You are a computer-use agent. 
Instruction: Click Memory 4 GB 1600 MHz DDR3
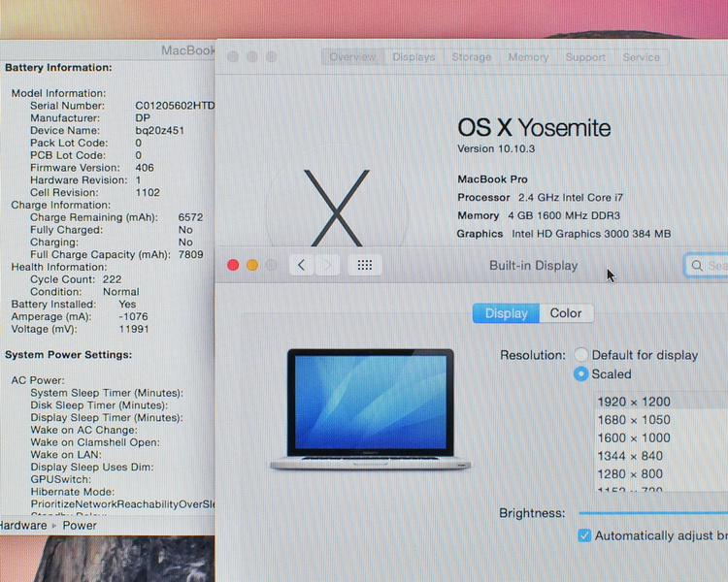coord(539,215)
